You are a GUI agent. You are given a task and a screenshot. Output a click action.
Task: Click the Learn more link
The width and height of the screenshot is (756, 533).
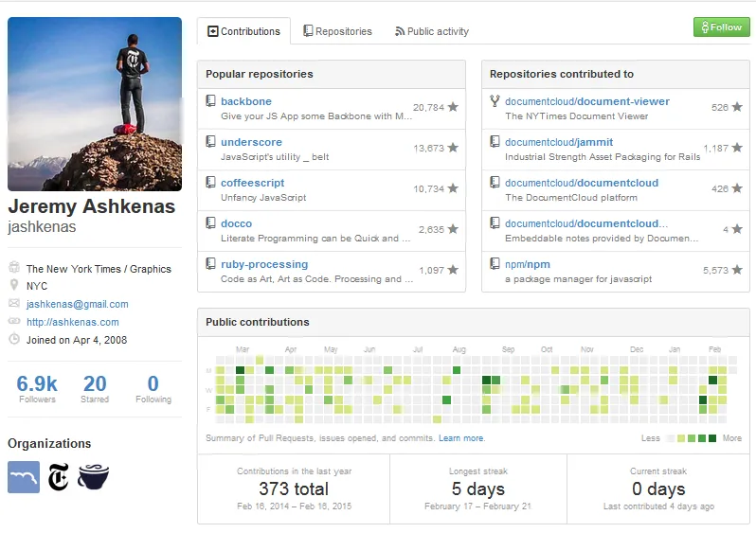coord(461,438)
